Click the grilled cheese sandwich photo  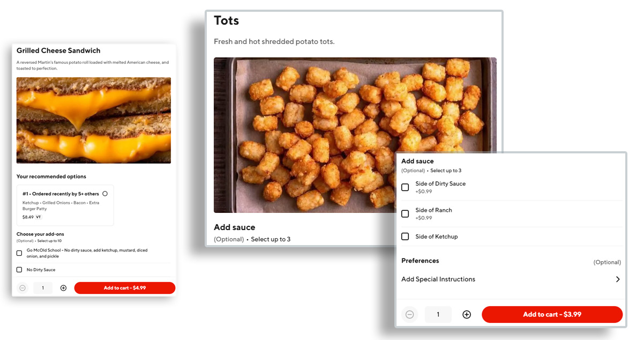(x=94, y=120)
